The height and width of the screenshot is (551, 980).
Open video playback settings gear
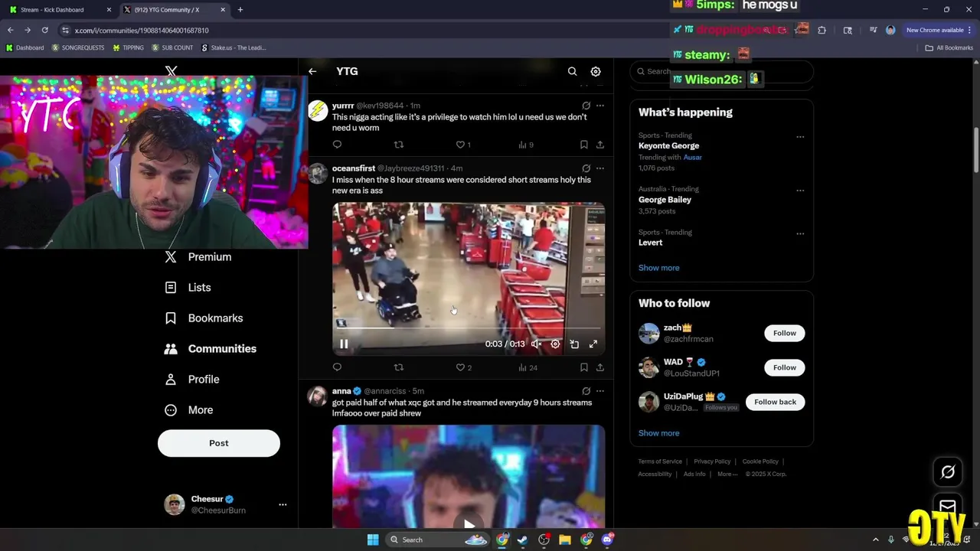555,344
